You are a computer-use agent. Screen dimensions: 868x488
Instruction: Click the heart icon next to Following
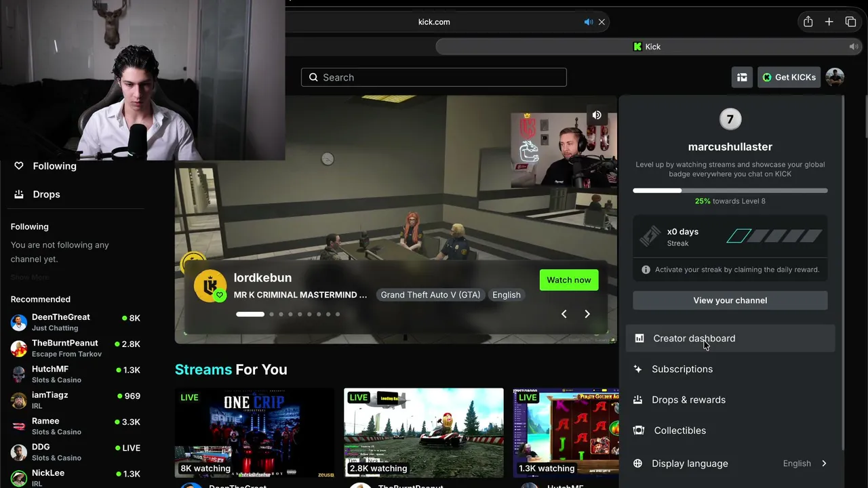(19, 166)
